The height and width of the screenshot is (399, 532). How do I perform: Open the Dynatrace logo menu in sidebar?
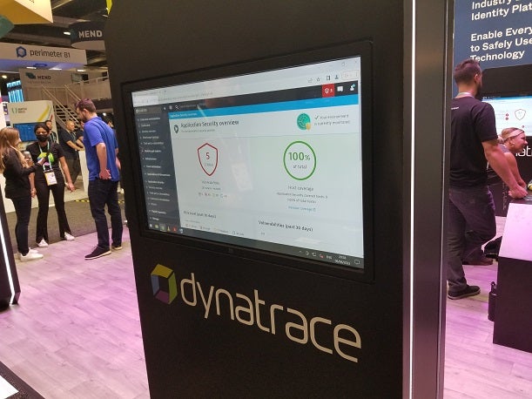pyautogui.click(x=139, y=111)
